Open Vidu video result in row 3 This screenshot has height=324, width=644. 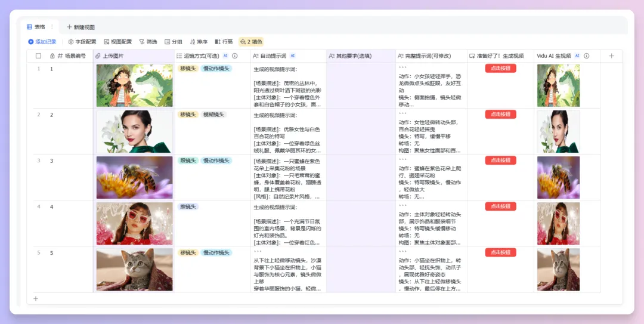[x=559, y=178]
